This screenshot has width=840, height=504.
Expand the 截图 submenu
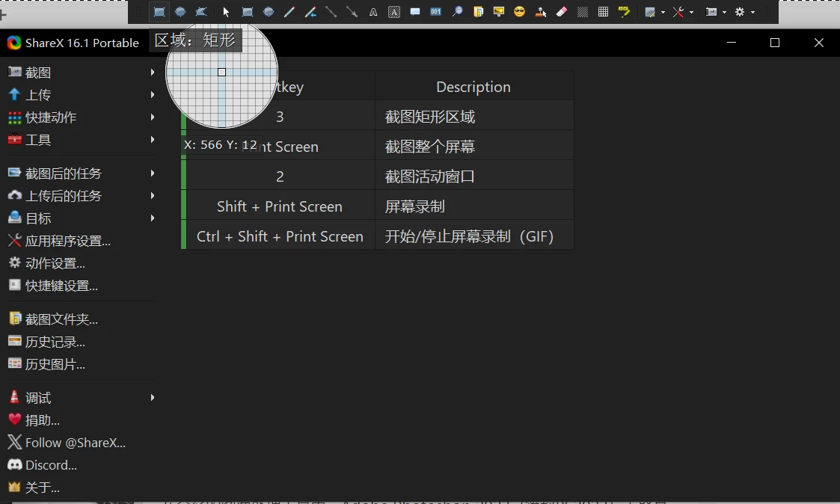click(152, 73)
